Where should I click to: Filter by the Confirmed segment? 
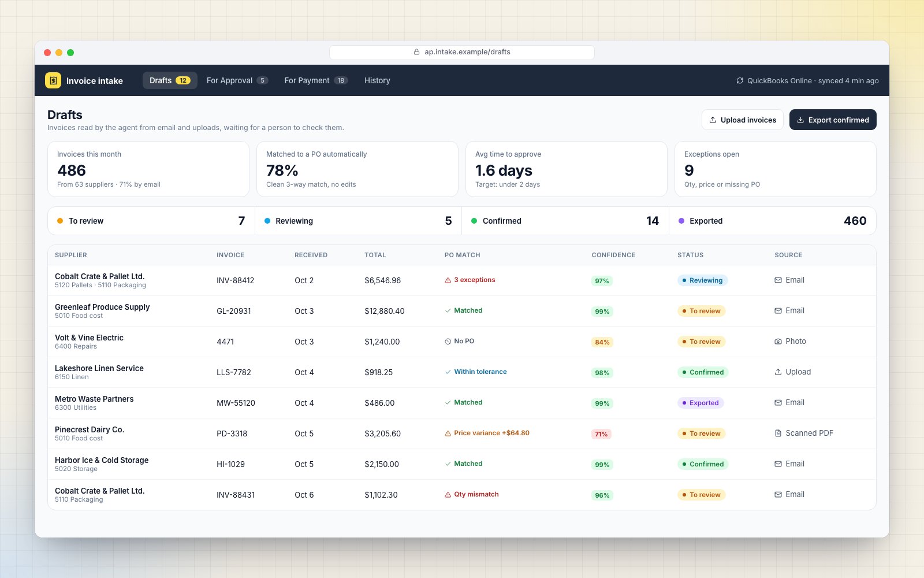[565, 221]
